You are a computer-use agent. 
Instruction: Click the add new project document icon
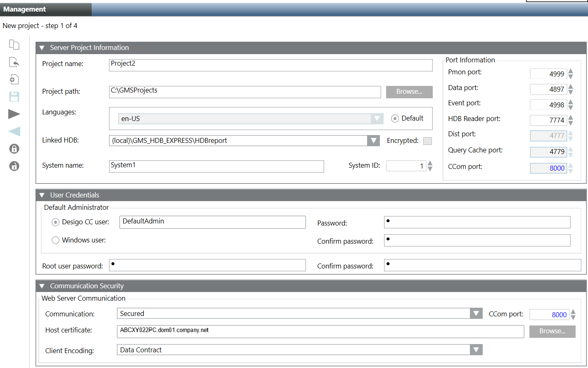[x=14, y=79]
